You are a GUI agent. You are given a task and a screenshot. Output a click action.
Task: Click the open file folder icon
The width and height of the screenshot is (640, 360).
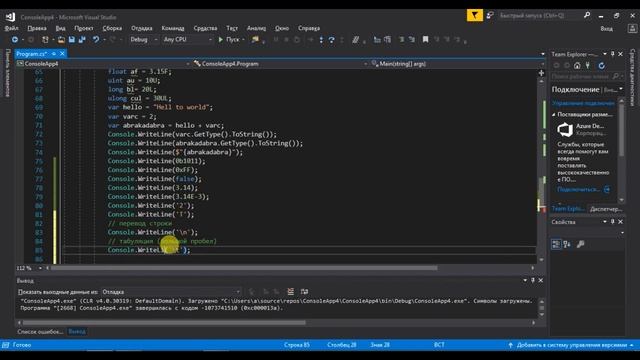[x=61, y=40]
